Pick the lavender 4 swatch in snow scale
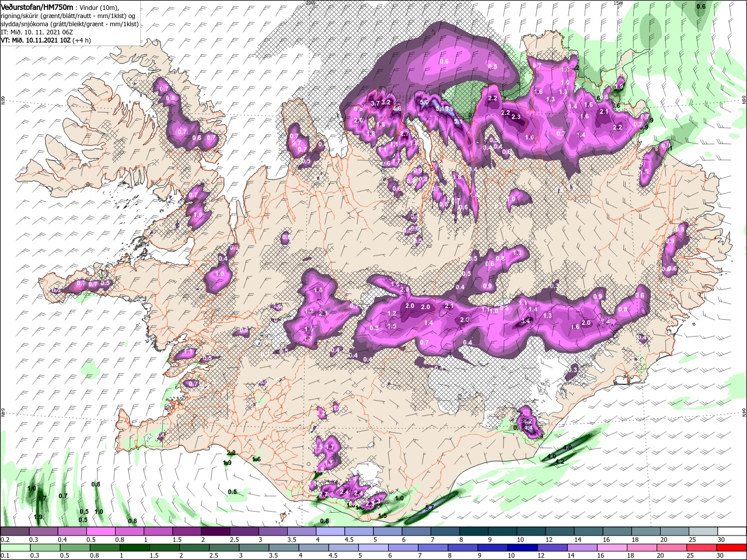The width and height of the screenshot is (747, 560). tap(330, 531)
